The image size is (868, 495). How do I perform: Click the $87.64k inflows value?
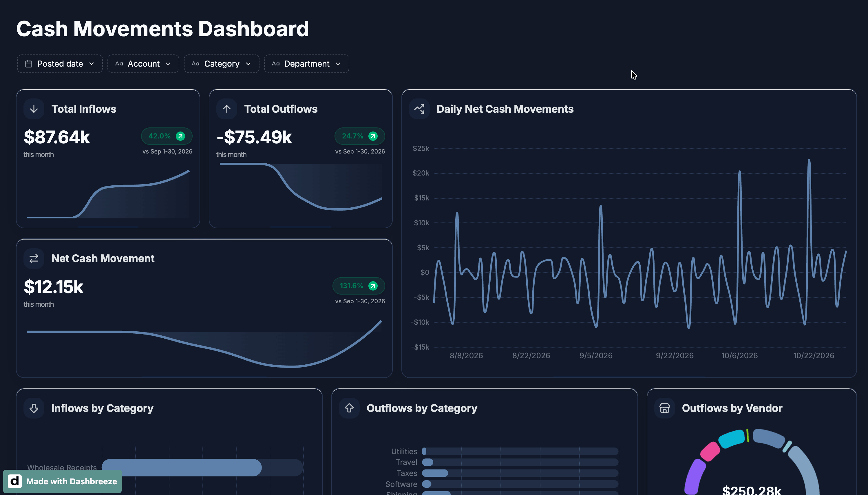[57, 137]
